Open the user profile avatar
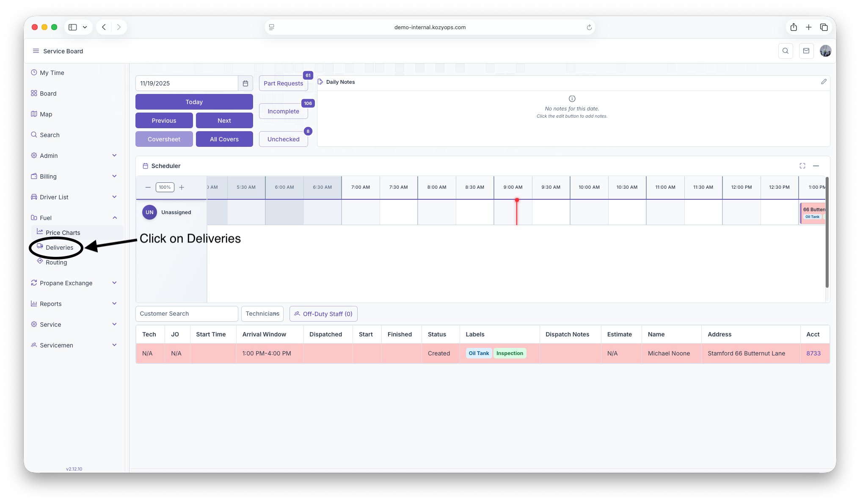This screenshot has width=860, height=504. click(x=825, y=51)
